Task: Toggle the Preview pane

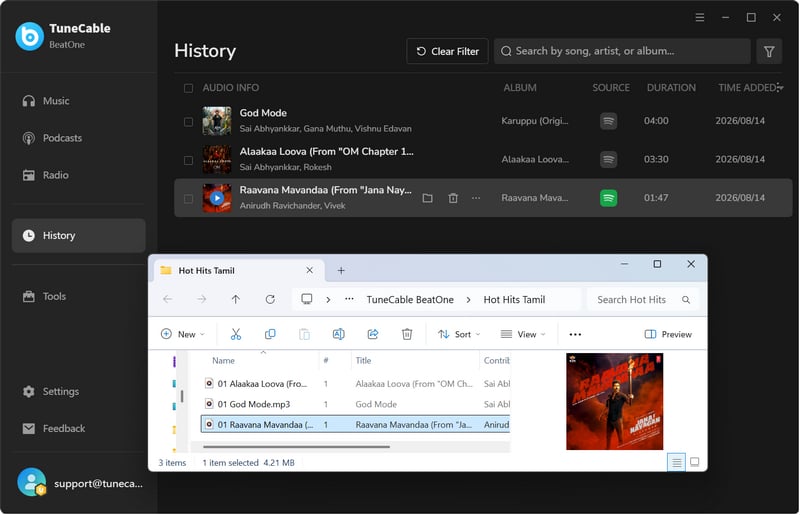Action: [668, 334]
